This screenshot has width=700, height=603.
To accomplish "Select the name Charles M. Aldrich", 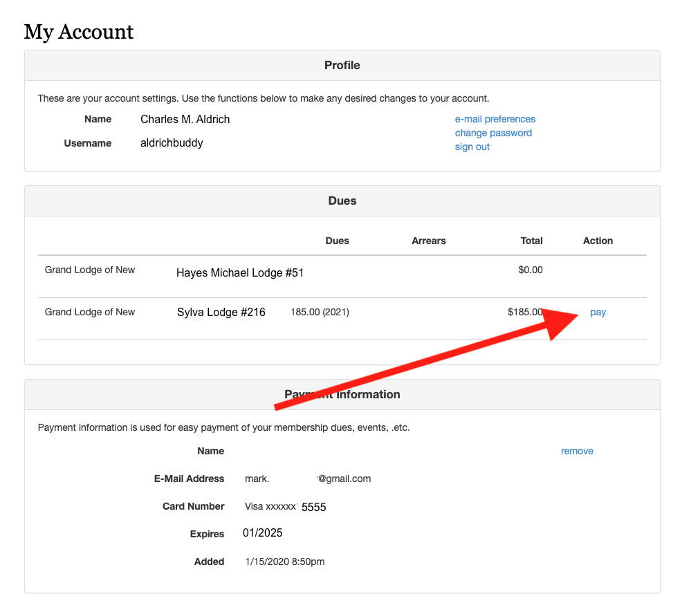I will tap(185, 119).
